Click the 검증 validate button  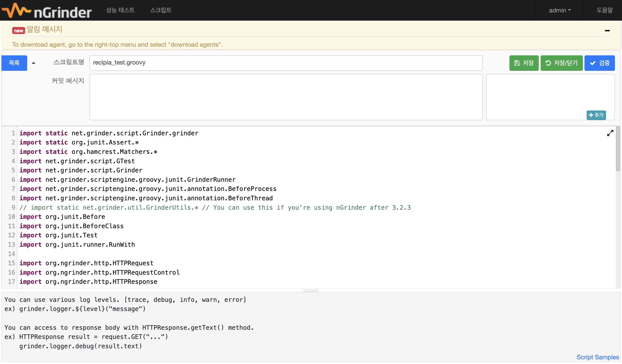coord(599,63)
